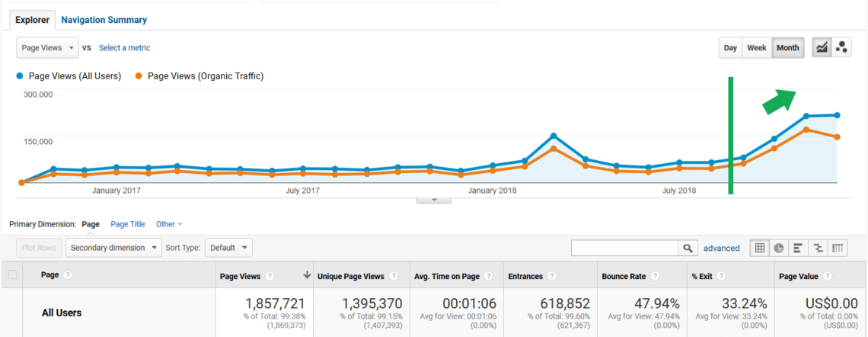Select the pie chart percentage view icon
Image resolution: width=868 pixels, height=337 pixels.
pos(779,248)
